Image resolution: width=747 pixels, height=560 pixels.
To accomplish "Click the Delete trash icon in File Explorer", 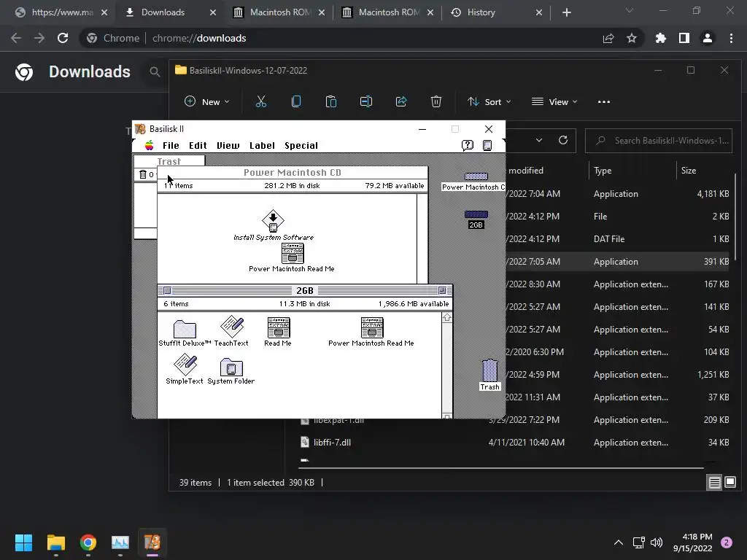I will 436,101.
